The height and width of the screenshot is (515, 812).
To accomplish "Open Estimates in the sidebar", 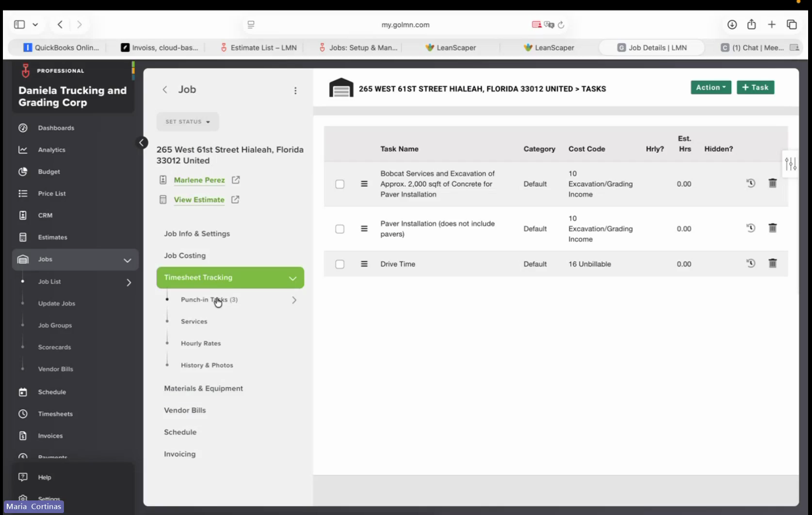I will 52,237.
